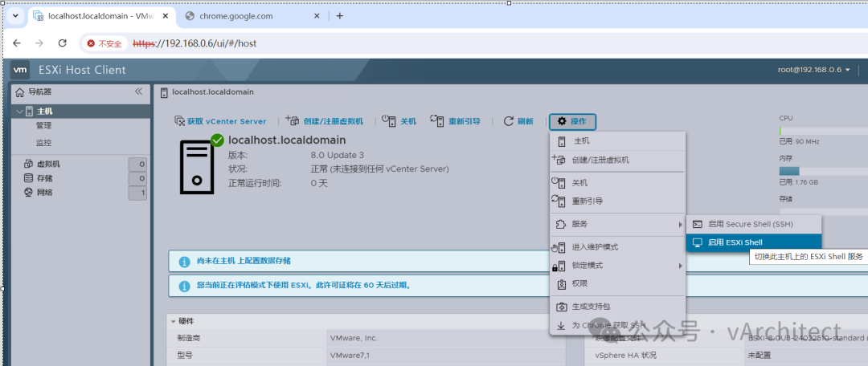Click the info icon on datastore warning

[x=184, y=261]
